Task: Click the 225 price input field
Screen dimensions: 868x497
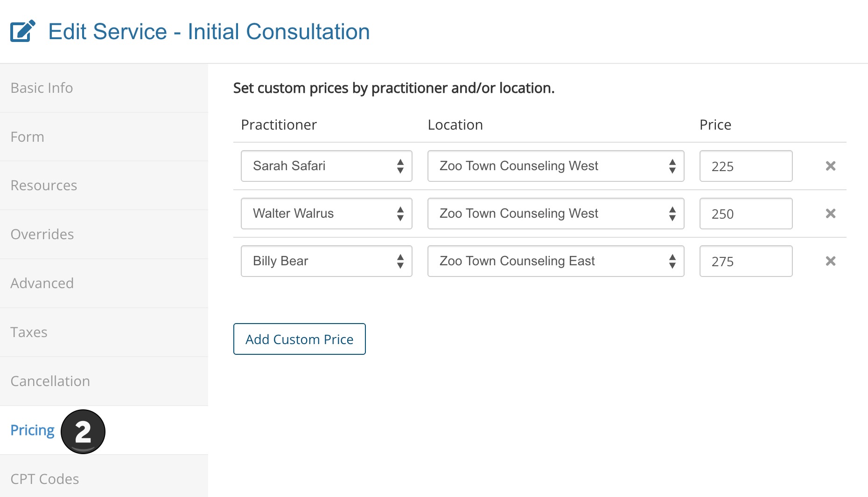Action: tap(746, 166)
